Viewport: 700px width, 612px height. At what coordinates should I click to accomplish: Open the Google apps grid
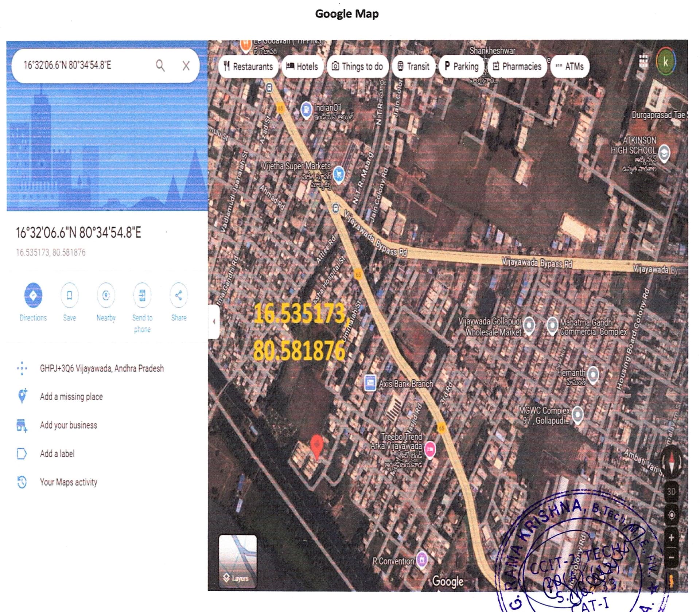point(643,61)
